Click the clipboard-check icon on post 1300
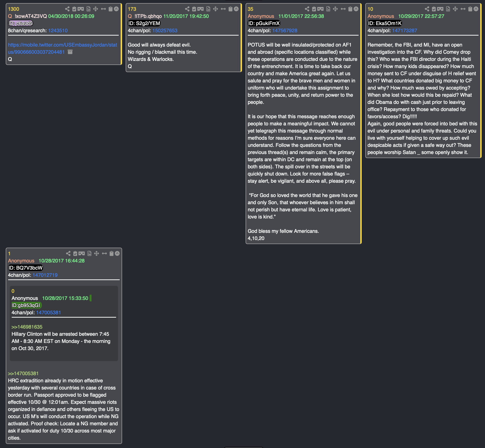 pos(74,9)
